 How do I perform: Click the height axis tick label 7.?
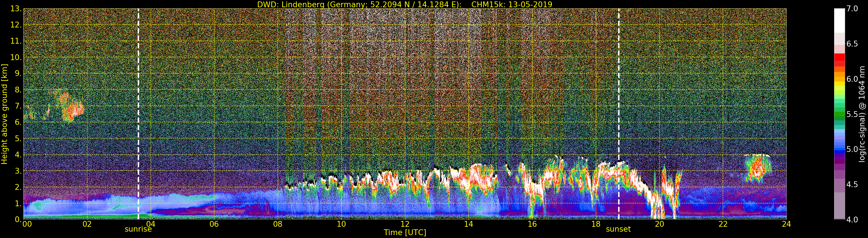click(18, 106)
